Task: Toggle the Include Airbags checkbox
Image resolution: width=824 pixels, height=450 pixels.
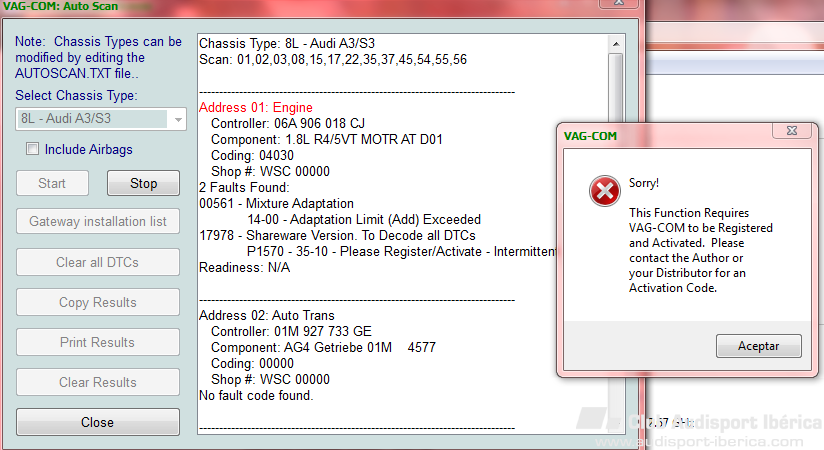Action: [33, 149]
